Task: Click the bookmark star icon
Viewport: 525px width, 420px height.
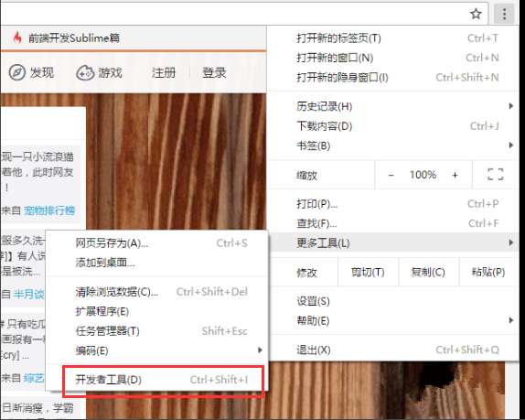Action: pyautogui.click(x=476, y=14)
